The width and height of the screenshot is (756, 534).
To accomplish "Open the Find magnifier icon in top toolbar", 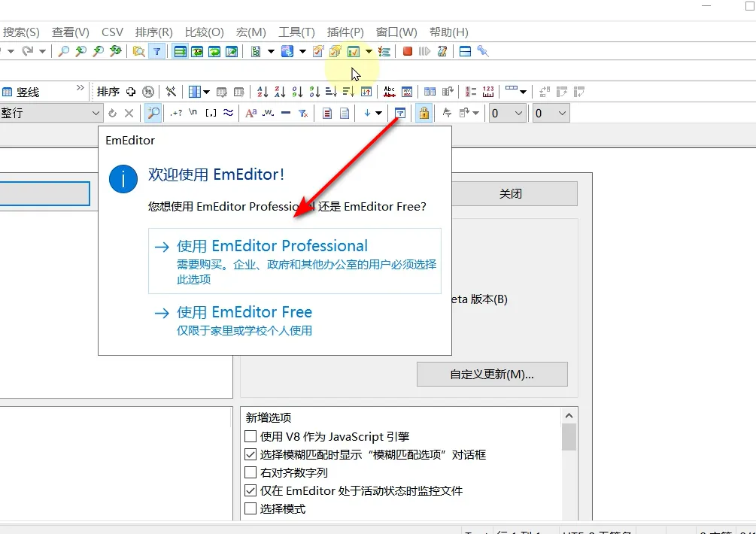I will (63, 51).
